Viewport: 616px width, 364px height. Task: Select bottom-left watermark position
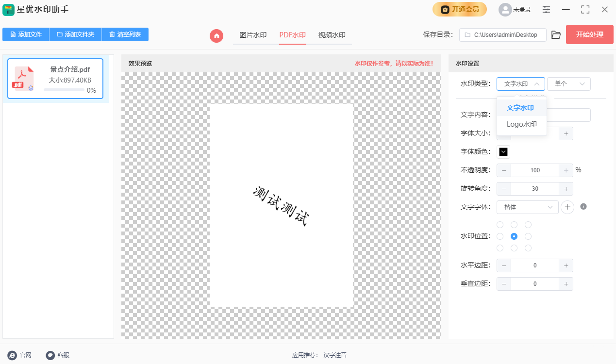[x=500, y=248]
